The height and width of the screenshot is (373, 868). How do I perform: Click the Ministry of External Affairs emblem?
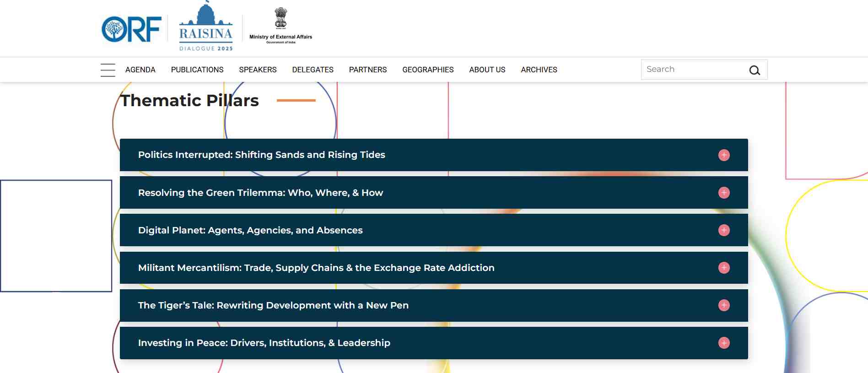coord(280,26)
